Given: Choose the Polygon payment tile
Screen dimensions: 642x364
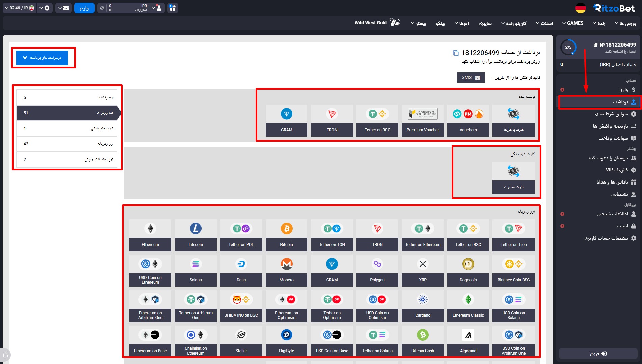Looking at the screenshot, I should click(377, 271).
